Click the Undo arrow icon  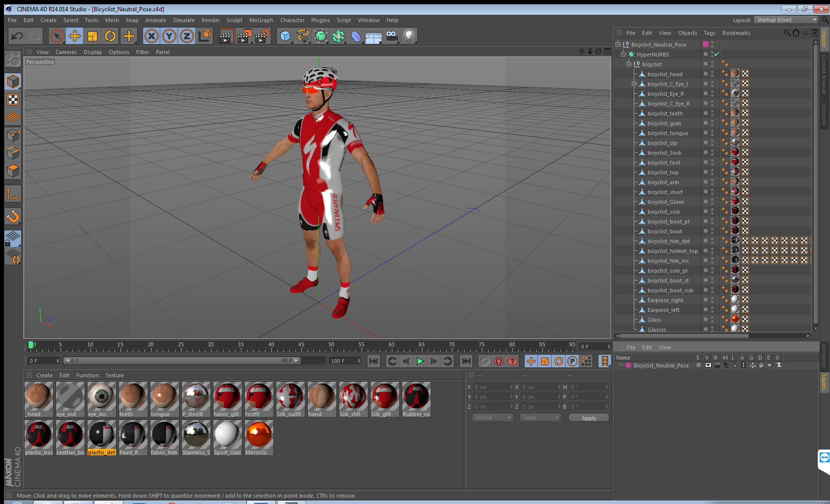pyautogui.click(x=17, y=36)
